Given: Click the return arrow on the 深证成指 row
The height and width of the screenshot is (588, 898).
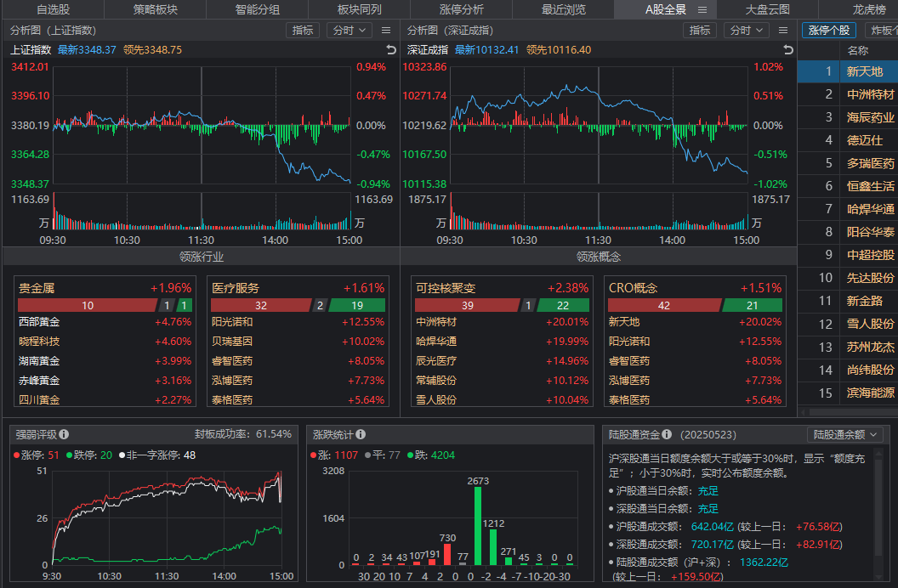Looking at the screenshot, I should pos(788,50).
